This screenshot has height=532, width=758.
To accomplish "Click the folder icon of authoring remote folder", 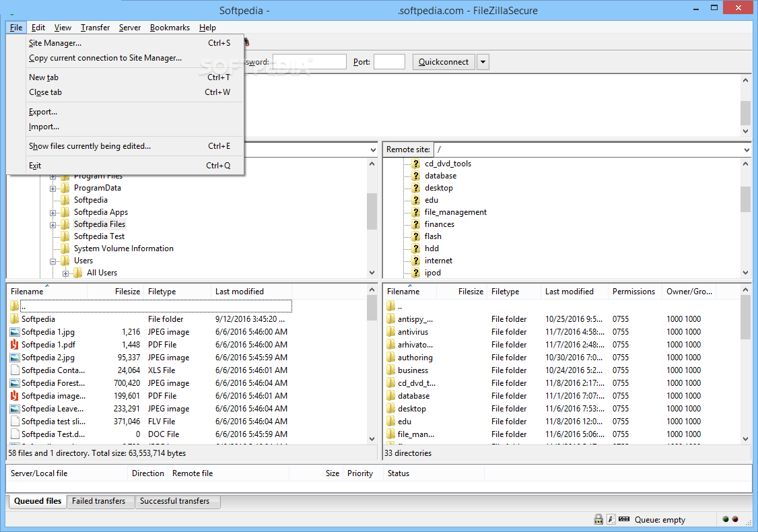I will pos(390,358).
